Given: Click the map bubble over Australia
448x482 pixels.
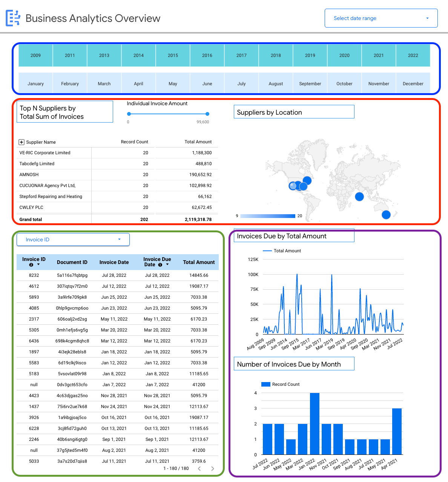Looking at the screenshot, I should point(386,215).
